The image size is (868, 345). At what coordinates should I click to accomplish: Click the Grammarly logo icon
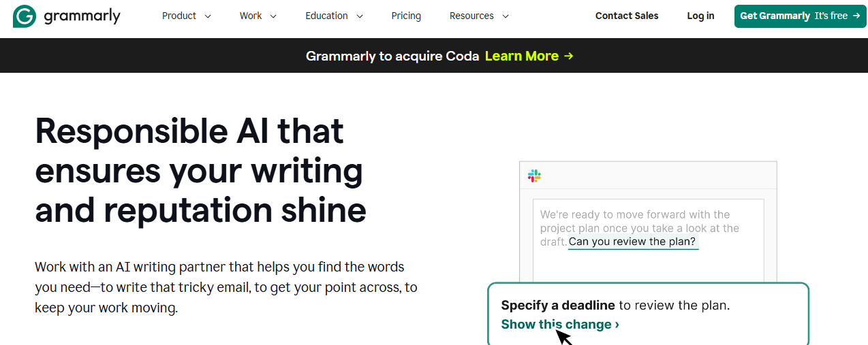click(x=25, y=16)
